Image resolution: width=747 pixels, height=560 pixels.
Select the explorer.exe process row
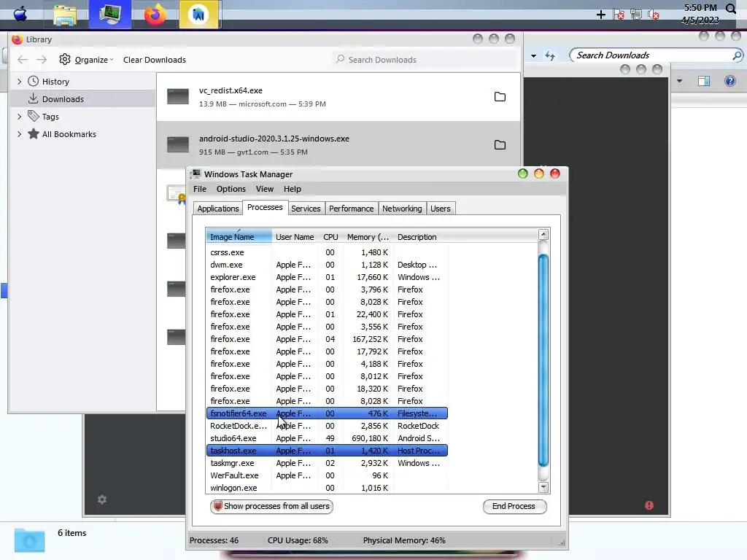coord(327,277)
